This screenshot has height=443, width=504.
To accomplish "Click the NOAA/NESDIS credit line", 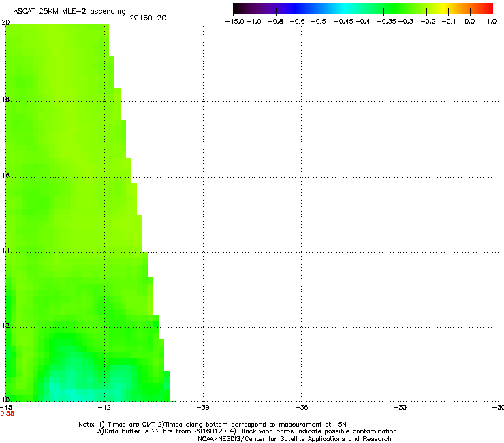I will [294, 439].
